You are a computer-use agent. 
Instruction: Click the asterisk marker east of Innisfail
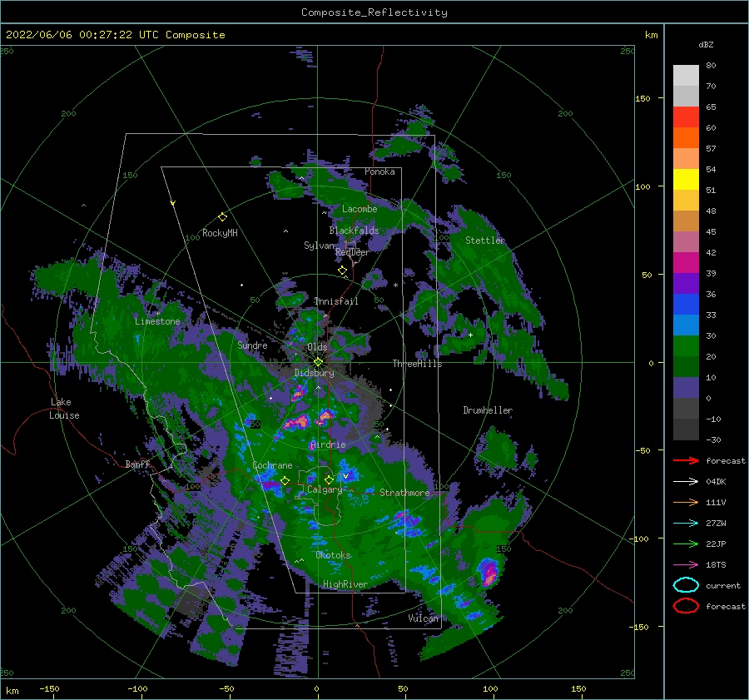click(395, 285)
